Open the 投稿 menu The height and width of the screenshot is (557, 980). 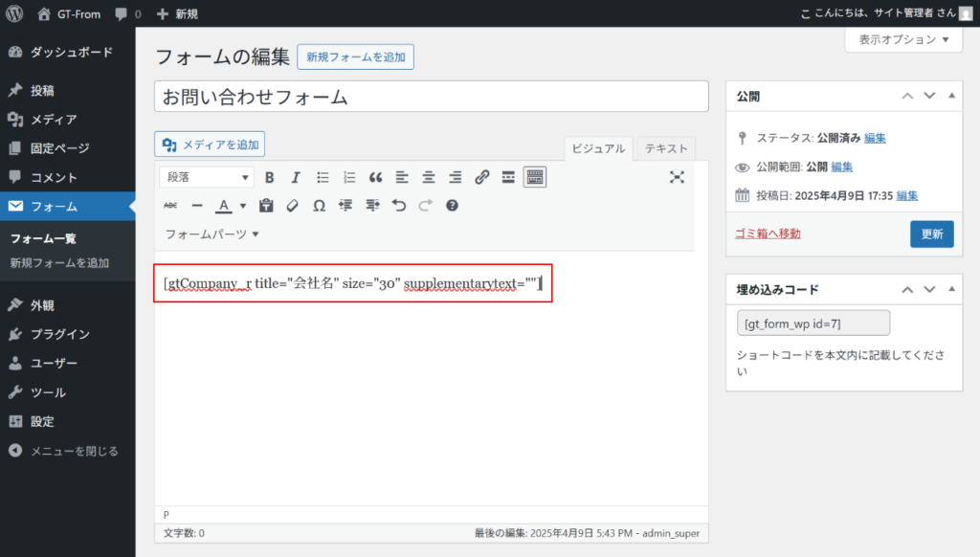point(68,90)
